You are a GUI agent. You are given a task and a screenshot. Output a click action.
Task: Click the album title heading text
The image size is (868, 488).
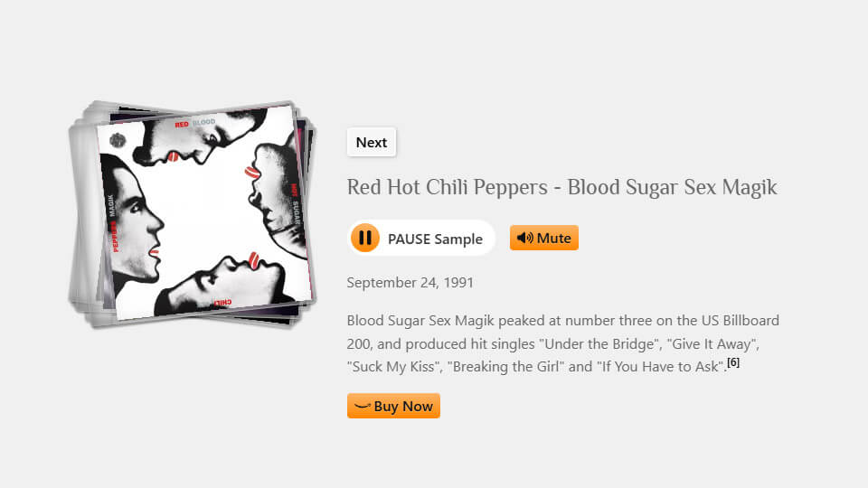561,187
